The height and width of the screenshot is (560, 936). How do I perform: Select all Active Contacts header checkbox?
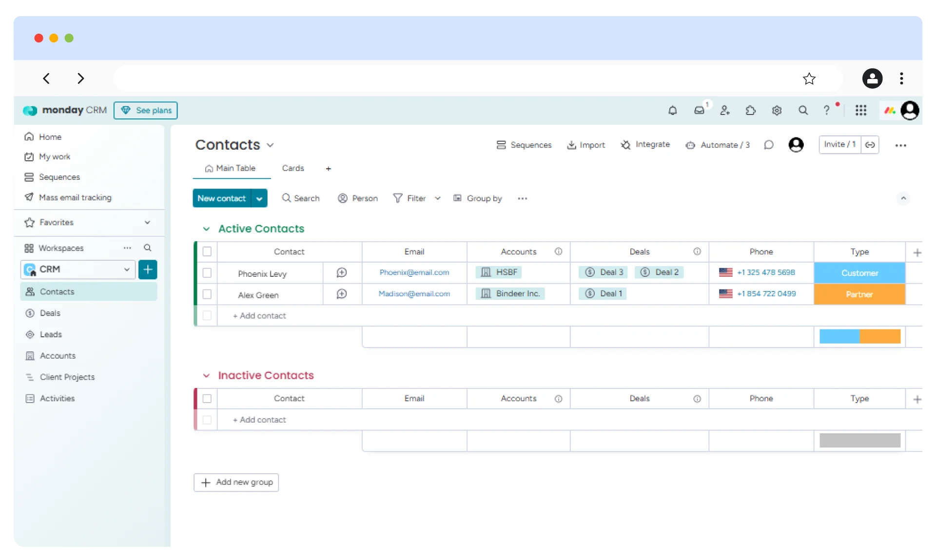click(207, 251)
